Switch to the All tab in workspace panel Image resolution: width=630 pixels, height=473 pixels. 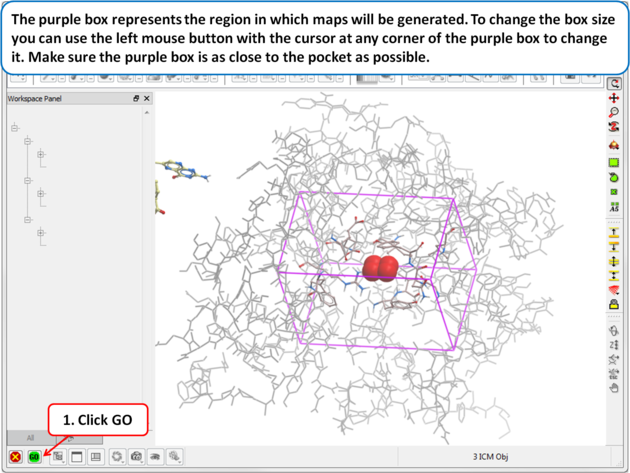coord(31,438)
